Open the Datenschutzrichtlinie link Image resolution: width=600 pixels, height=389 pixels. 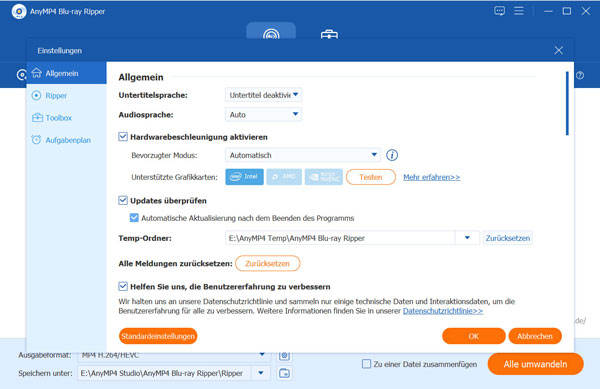point(443,311)
